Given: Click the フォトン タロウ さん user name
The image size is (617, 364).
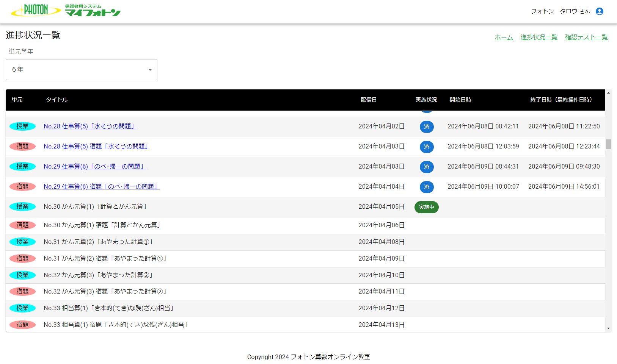Looking at the screenshot, I should point(560,11).
